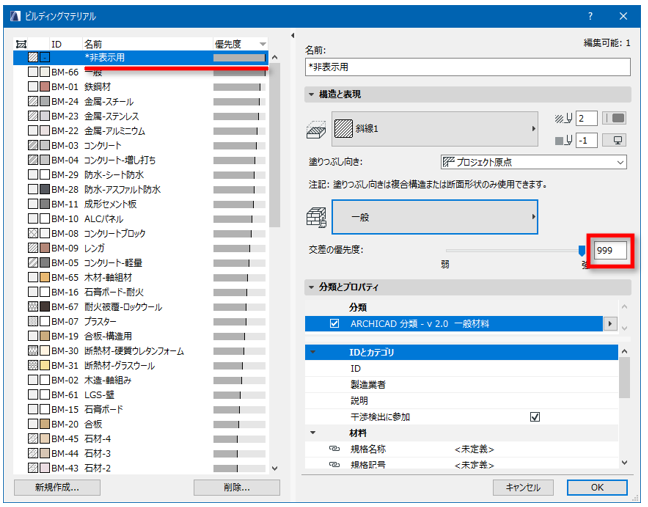Select the BM-09 レンガ row
Screen dimensions: 648x507
[x=141, y=248]
